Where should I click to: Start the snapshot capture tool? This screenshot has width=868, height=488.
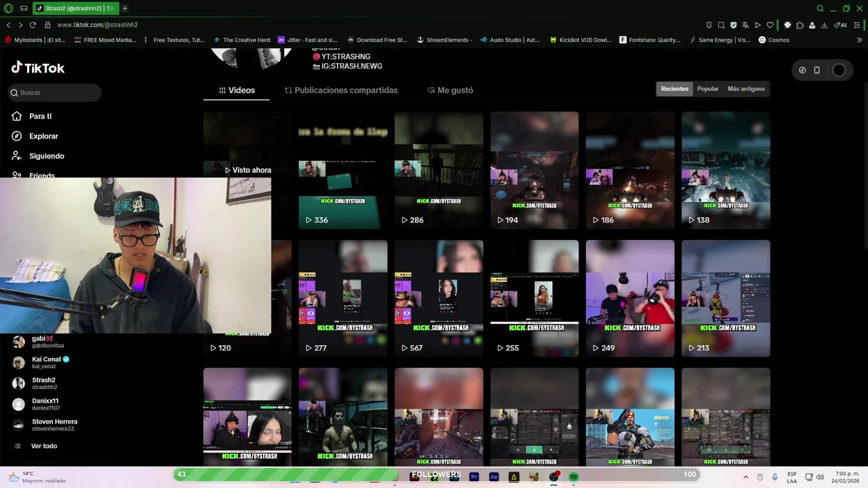pyautogui.click(x=722, y=25)
